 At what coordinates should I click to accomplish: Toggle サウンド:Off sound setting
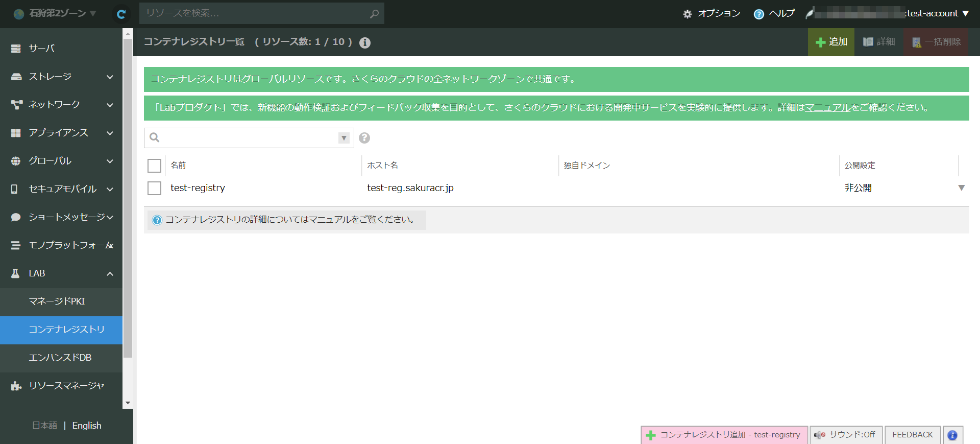click(845, 435)
